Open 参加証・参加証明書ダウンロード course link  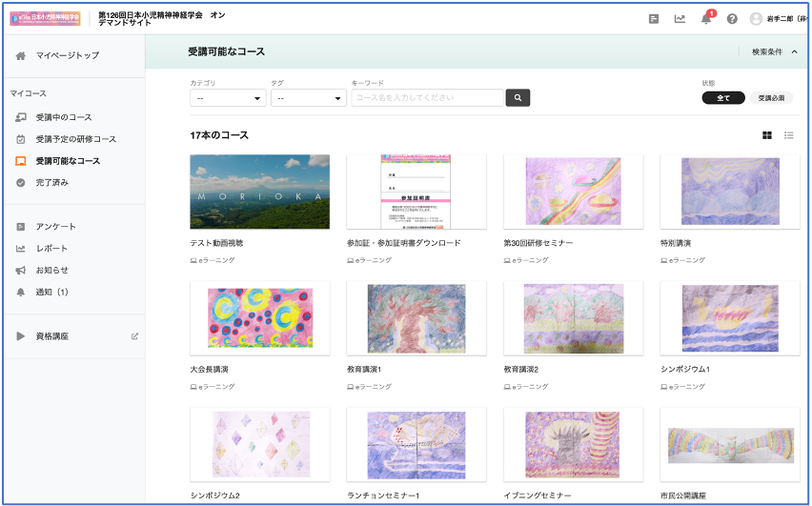[404, 243]
